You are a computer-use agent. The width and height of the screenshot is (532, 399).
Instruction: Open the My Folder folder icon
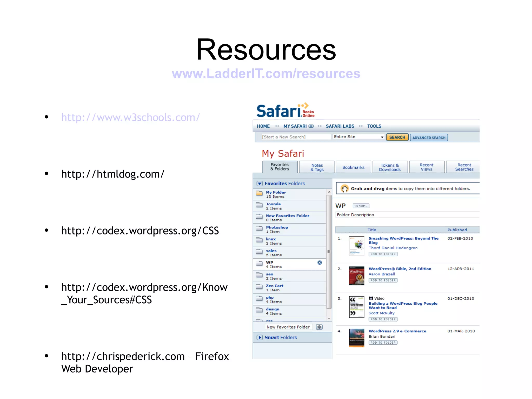[259, 193]
